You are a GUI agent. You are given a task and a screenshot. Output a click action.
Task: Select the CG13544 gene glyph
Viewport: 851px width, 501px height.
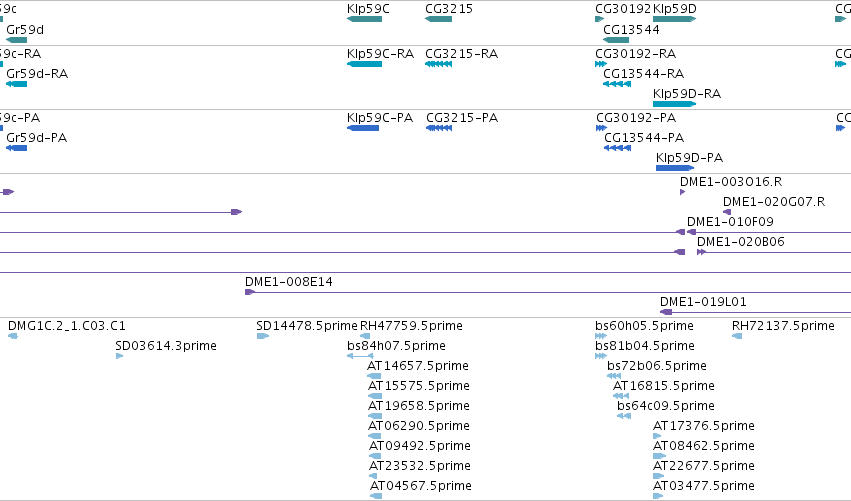coord(616,40)
